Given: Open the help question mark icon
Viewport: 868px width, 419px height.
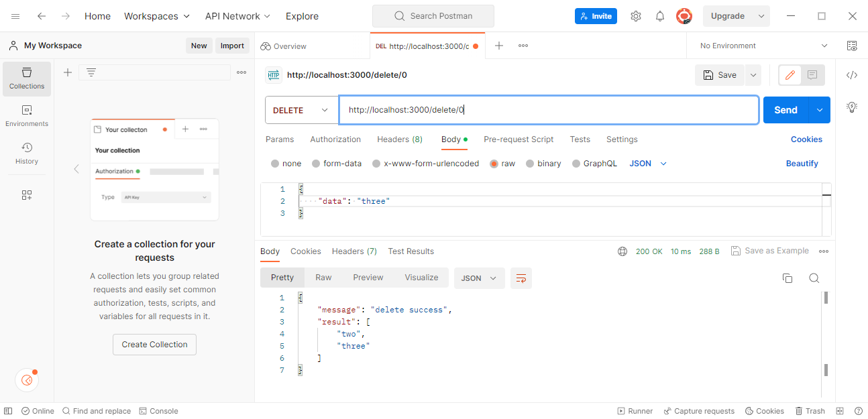Looking at the screenshot, I should tap(859, 411).
